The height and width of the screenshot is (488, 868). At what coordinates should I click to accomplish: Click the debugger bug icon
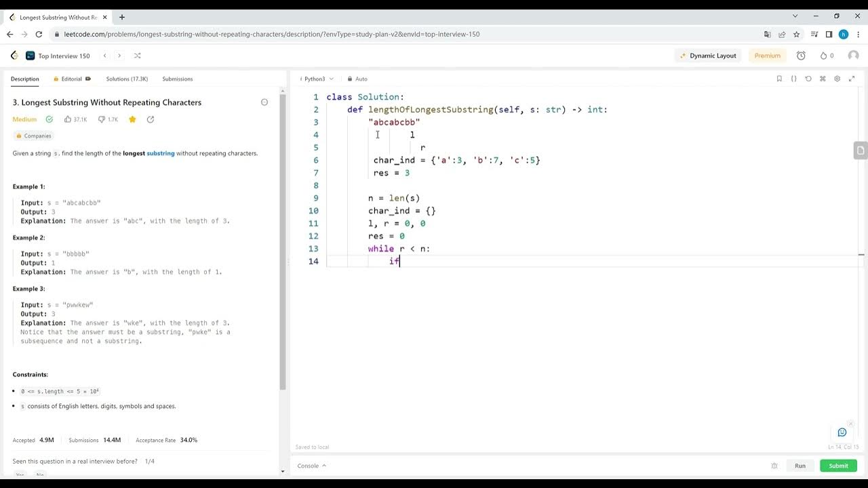tap(774, 466)
